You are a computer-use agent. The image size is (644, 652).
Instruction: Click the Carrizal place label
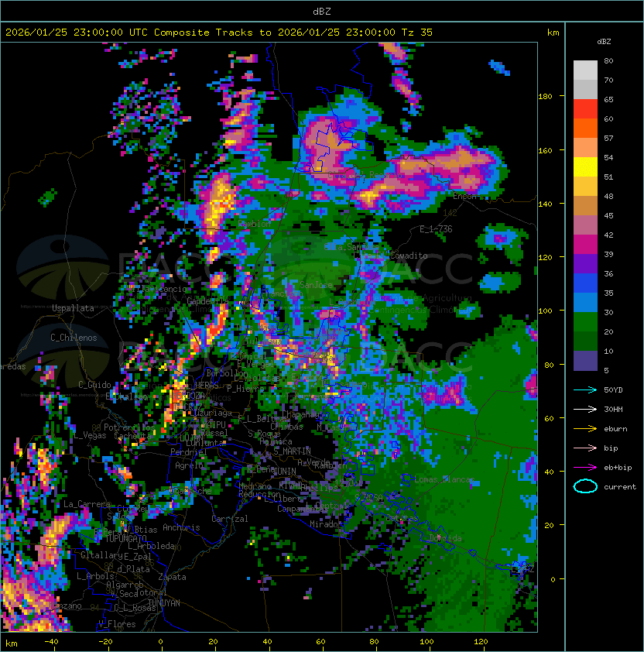tap(230, 519)
